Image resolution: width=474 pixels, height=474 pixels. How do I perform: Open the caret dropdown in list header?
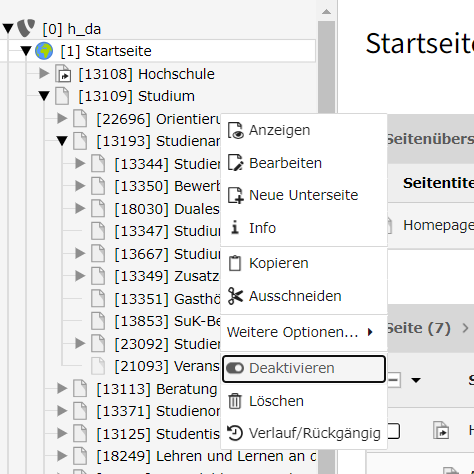pyautogui.click(x=416, y=380)
